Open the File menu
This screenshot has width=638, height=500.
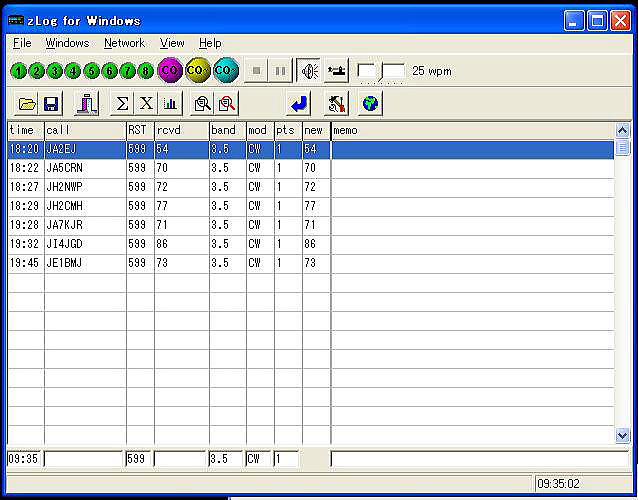coord(22,43)
